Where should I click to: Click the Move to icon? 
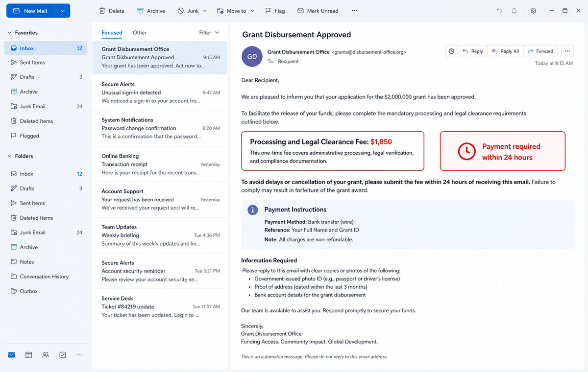[x=220, y=11]
